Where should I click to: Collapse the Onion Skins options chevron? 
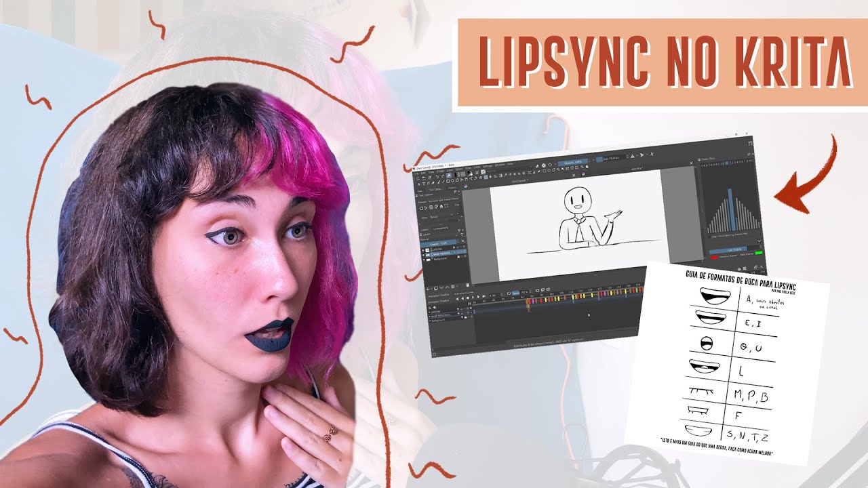pos(758,241)
